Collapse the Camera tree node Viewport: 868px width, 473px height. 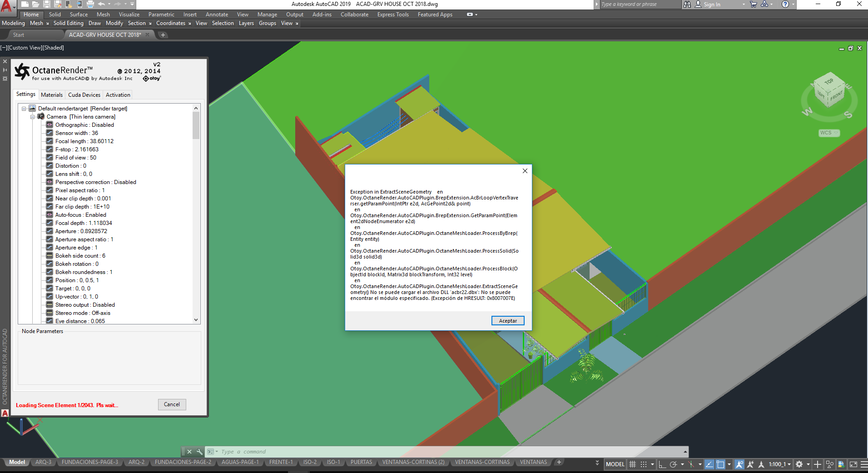point(33,117)
